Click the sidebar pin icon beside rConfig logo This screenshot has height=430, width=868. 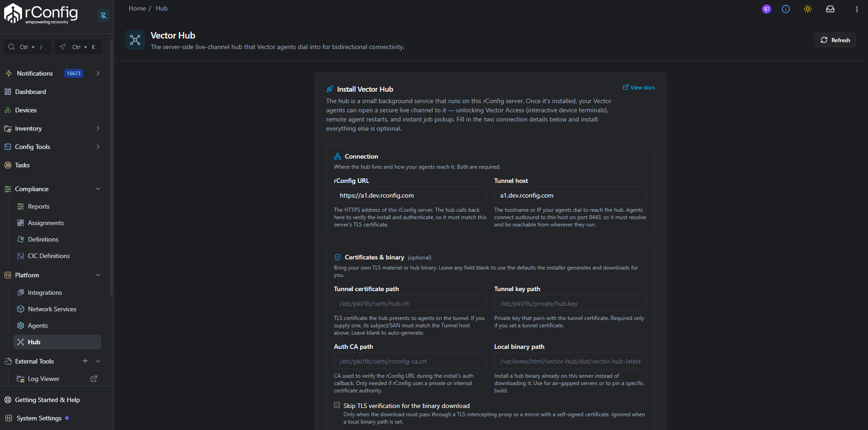point(104,16)
